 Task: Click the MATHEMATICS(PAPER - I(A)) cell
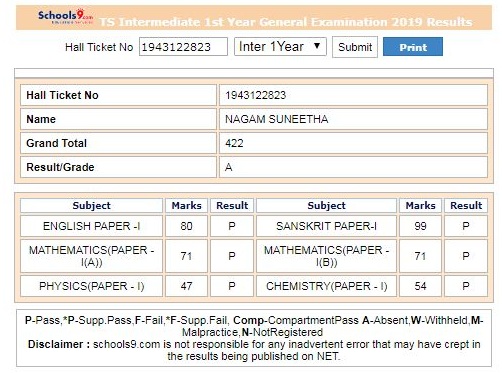click(91, 256)
